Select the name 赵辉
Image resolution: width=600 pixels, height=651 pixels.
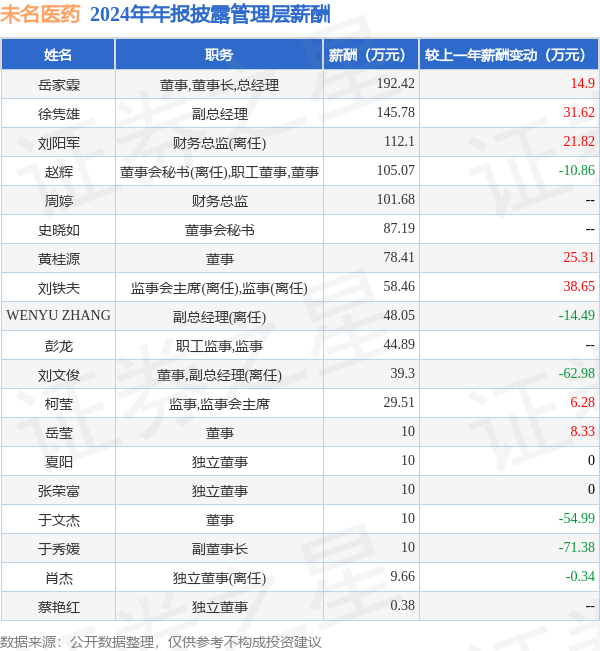click(x=59, y=172)
